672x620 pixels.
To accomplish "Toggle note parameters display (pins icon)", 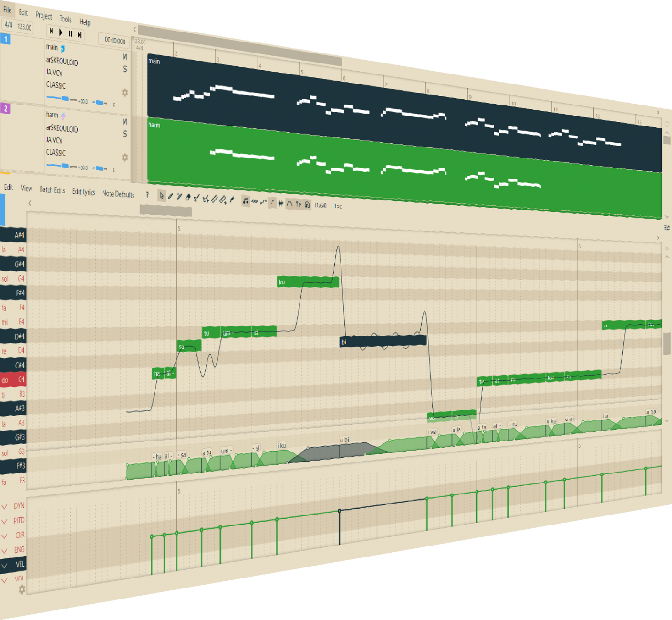I will [298, 204].
